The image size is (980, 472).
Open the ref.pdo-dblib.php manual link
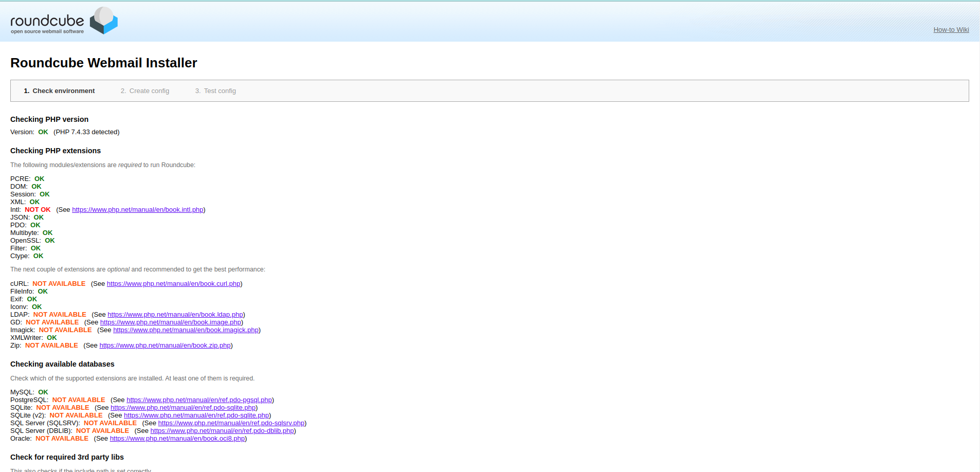coord(222,431)
